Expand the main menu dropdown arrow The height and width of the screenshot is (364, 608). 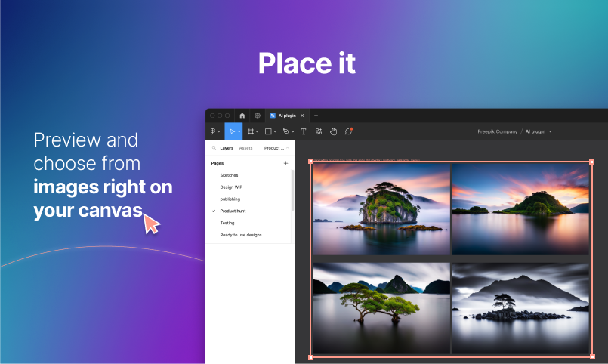point(219,132)
